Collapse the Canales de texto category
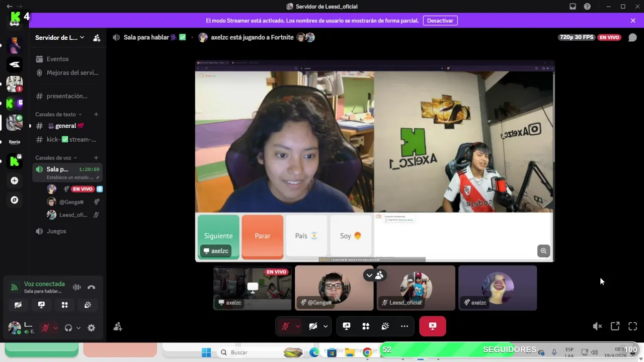The image size is (644, 362). coord(58,114)
